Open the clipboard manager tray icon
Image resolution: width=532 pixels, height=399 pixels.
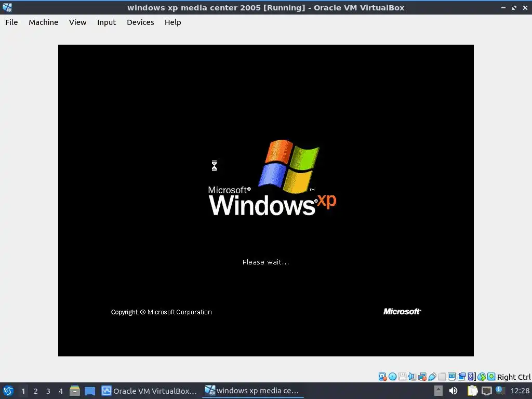[472, 391]
